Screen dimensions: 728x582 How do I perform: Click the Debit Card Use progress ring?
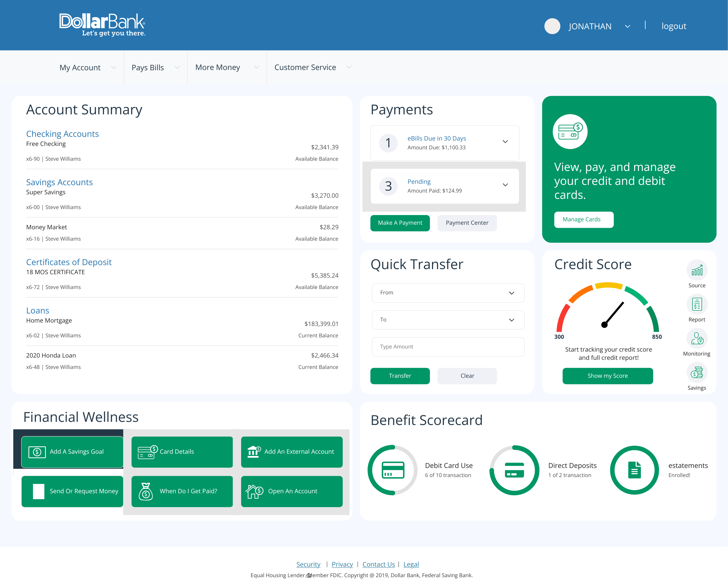(392, 470)
